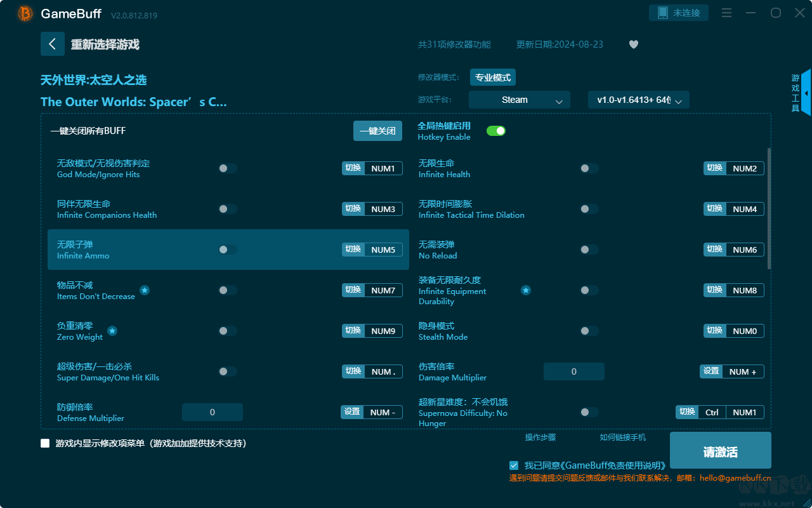The height and width of the screenshot is (508, 812).
Task: Click the vertical scrollbar of the cheat list
Action: tap(769, 208)
